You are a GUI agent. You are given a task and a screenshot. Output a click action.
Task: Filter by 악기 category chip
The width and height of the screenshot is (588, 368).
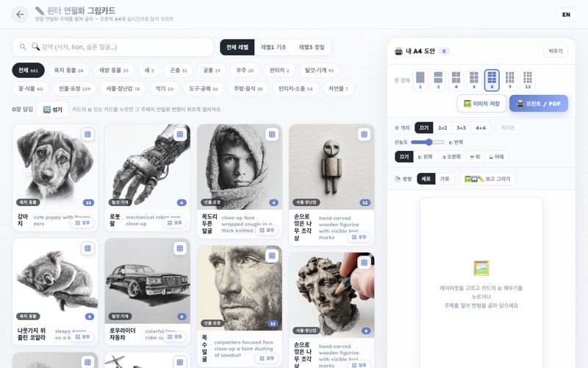click(x=164, y=88)
